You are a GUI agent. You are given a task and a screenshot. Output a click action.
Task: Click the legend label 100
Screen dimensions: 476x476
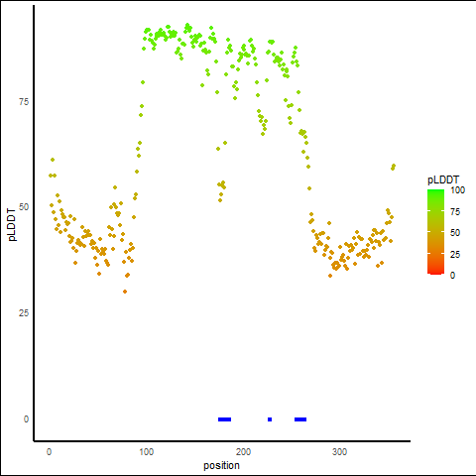tap(457, 190)
